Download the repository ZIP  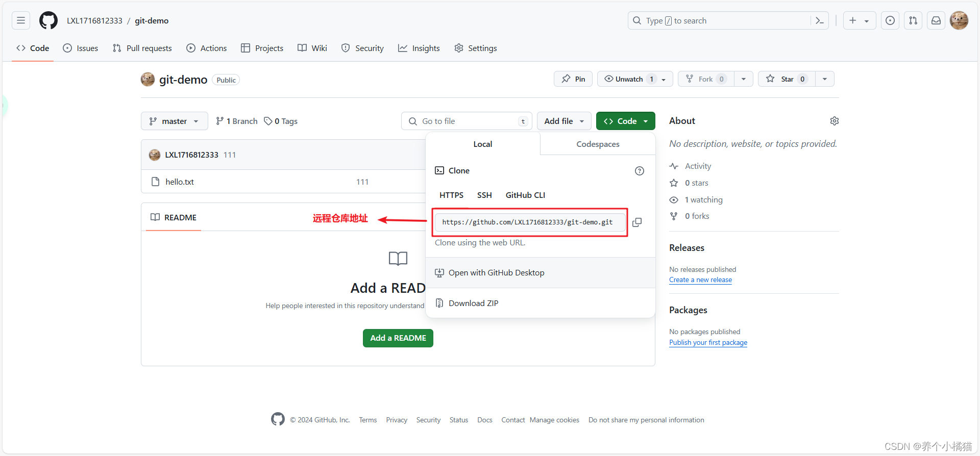pos(541,303)
